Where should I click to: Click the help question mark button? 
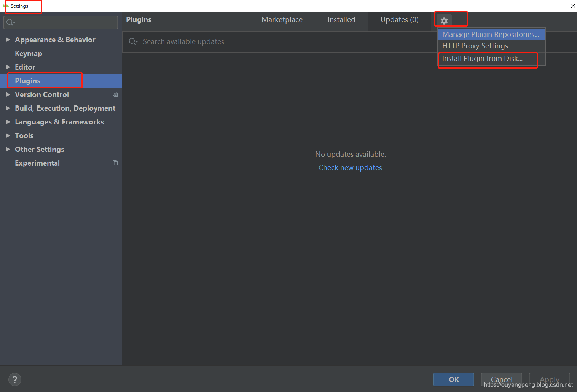point(15,379)
